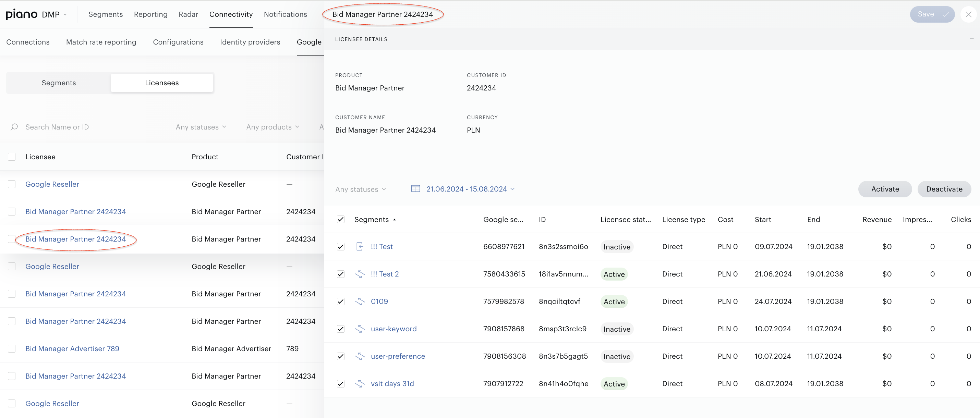This screenshot has width=980, height=418.
Task: Click the Active status of vsit days 31d
Action: coord(614,384)
